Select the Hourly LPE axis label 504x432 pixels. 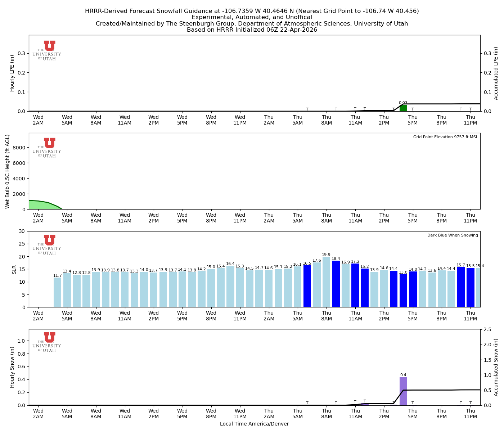coord(13,73)
